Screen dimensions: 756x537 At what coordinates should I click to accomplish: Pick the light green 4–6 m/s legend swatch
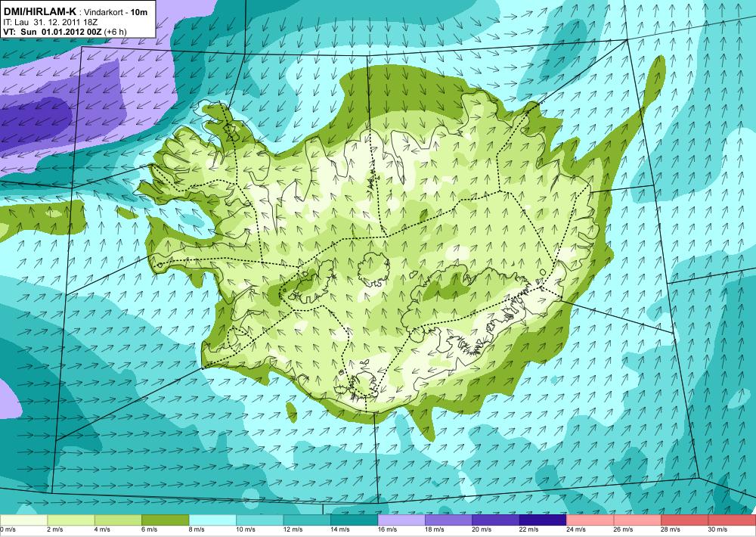click(x=118, y=520)
